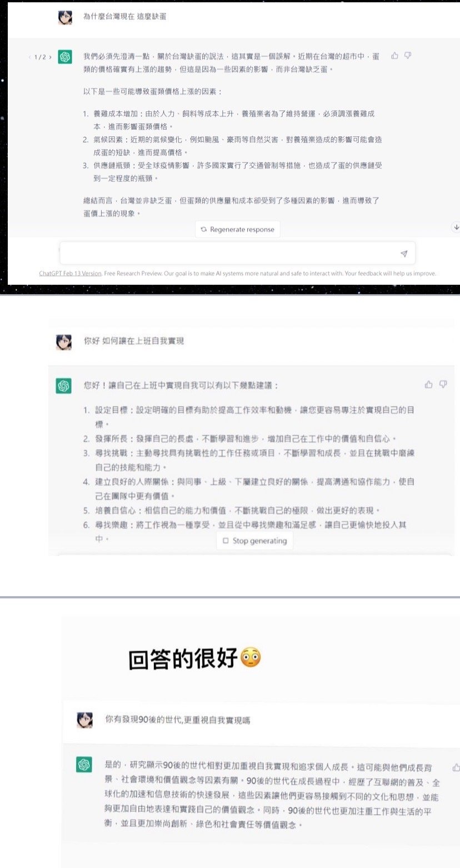Click the Regenerate response button
This screenshot has height=868, width=460.
237,229
